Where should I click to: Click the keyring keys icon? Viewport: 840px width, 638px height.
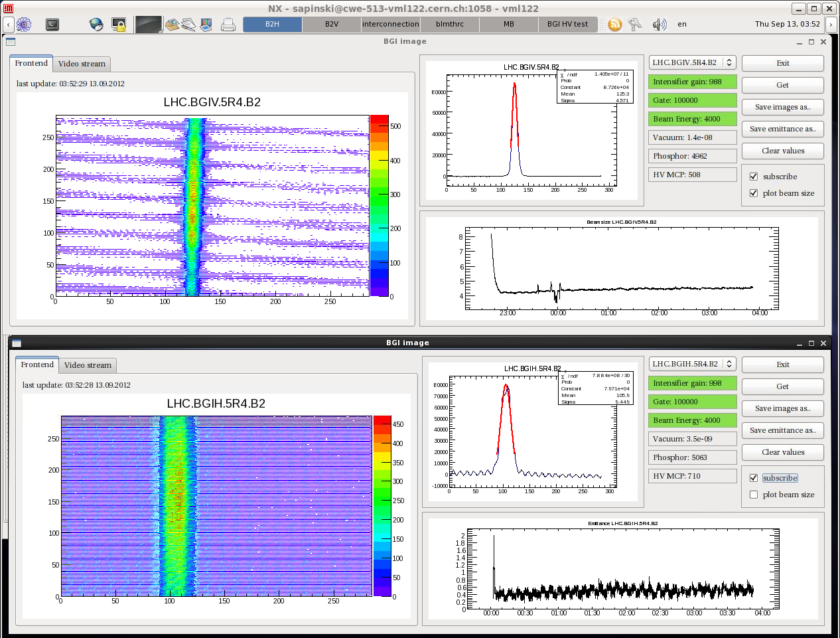[635, 25]
